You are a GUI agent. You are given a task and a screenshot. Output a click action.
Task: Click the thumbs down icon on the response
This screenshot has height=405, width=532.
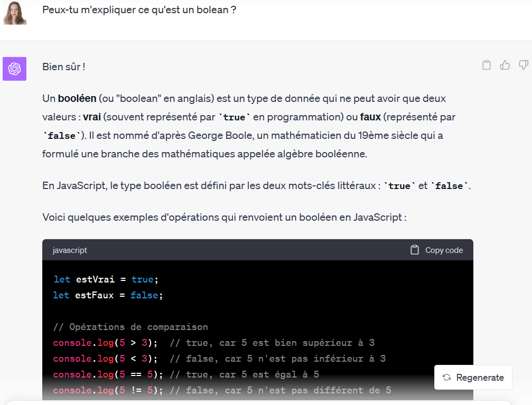click(523, 65)
